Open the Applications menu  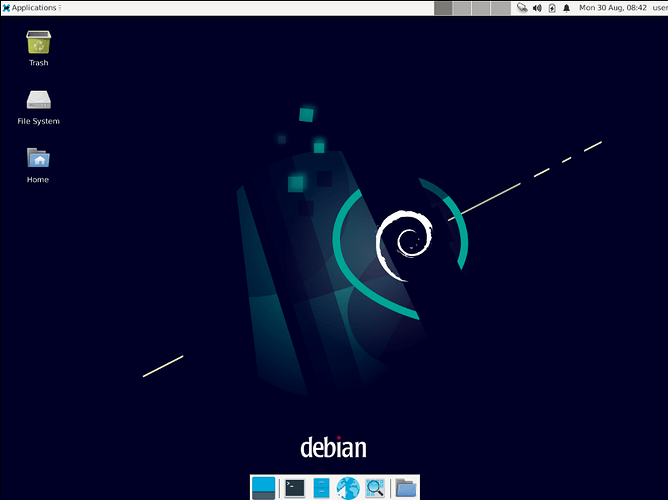tap(30, 8)
